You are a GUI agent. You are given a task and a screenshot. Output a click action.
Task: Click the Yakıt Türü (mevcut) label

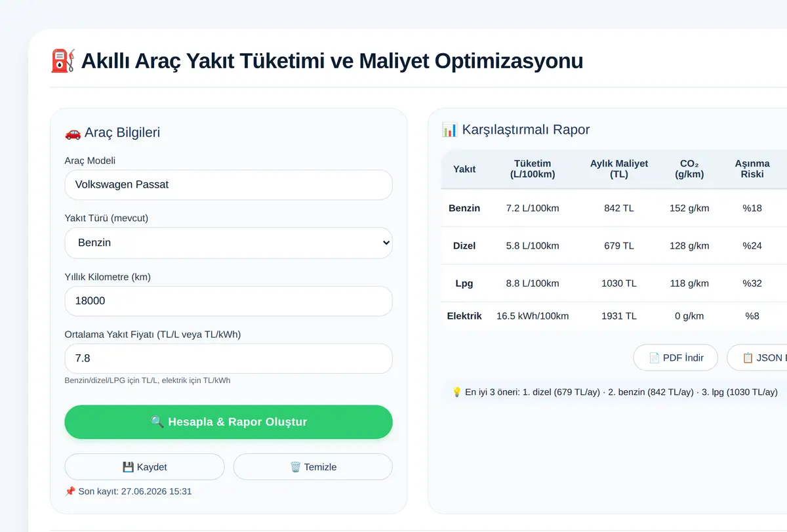(x=106, y=218)
